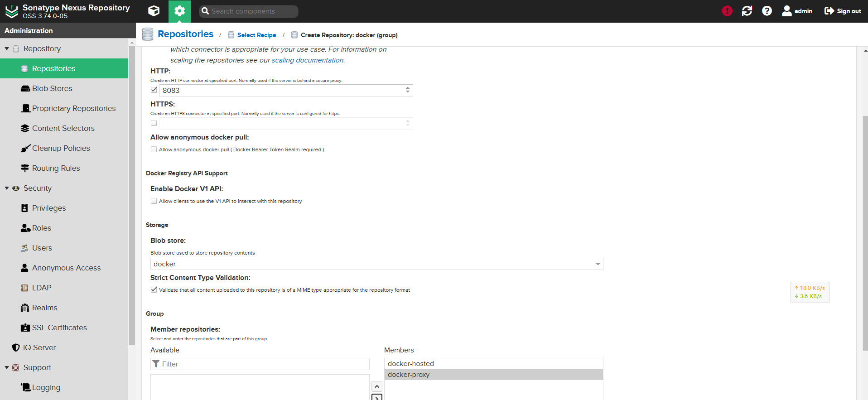Enable the HTTPS connector checkbox

(154, 123)
